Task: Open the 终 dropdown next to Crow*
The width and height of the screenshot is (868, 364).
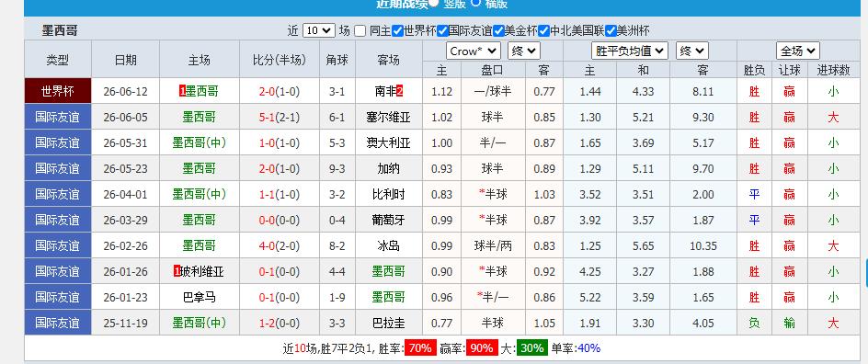Action: tap(524, 51)
